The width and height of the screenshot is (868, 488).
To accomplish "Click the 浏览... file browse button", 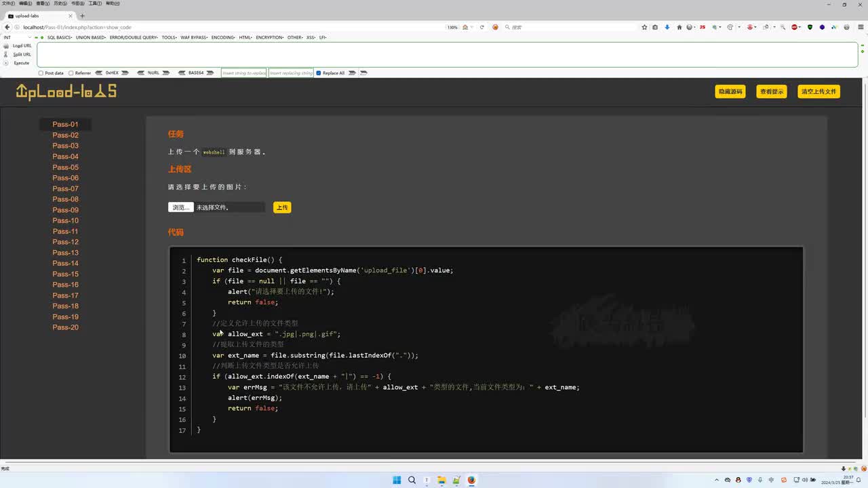I will (181, 207).
